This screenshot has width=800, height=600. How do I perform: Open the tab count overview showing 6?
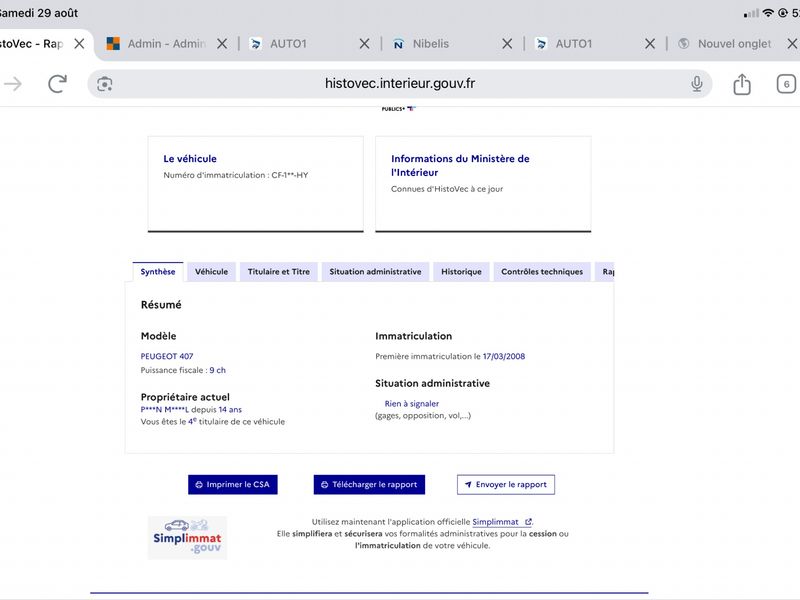tap(786, 84)
